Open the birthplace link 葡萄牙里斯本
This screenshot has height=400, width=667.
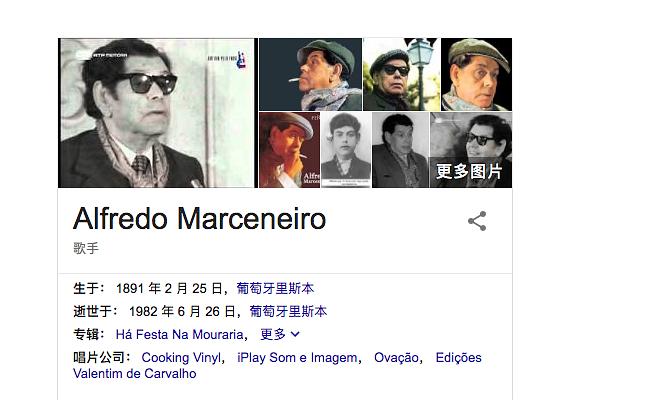275,289
